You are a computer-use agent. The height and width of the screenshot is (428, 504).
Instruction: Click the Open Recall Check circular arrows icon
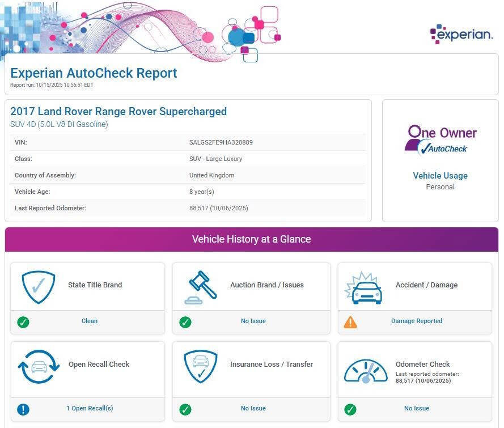(39, 366)
